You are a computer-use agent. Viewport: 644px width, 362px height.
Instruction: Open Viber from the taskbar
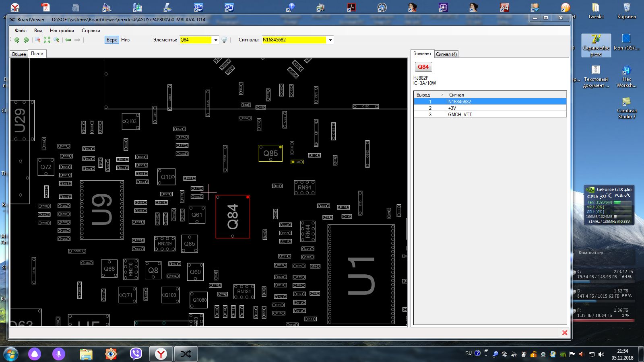(136, 354)
